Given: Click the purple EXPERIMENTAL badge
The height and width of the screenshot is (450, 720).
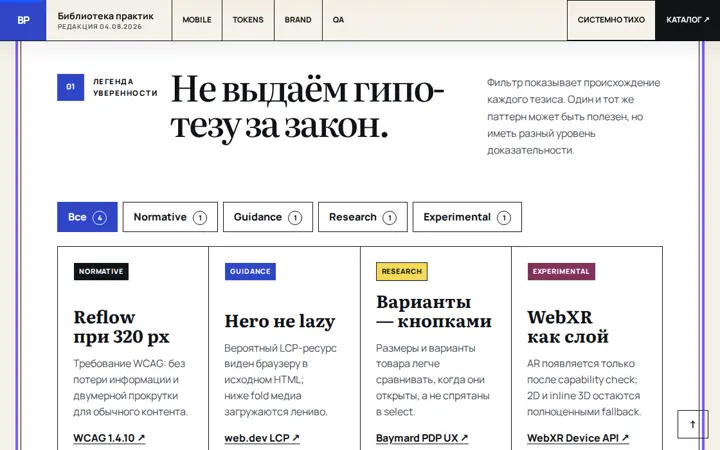Looking at the screenshot, I should click(x=561, y=271).
